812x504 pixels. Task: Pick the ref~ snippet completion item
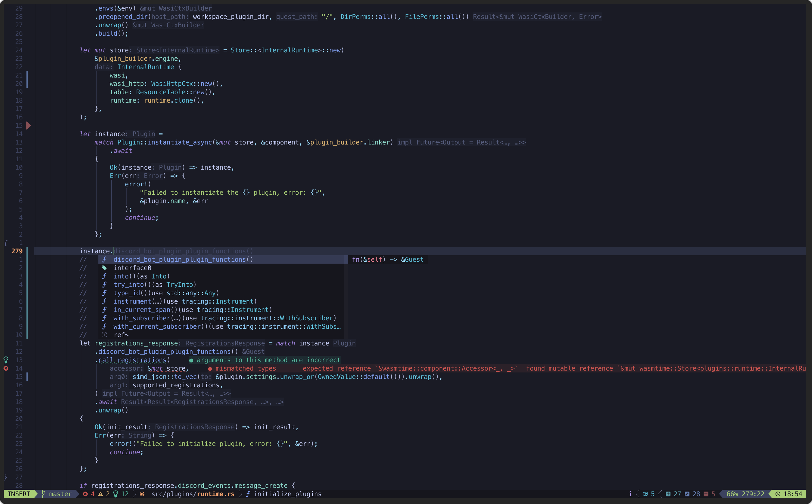tap(121, 335)
